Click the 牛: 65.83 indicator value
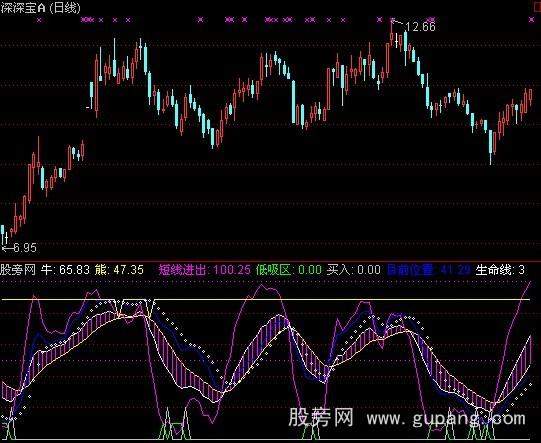 [x=66, y=269]
